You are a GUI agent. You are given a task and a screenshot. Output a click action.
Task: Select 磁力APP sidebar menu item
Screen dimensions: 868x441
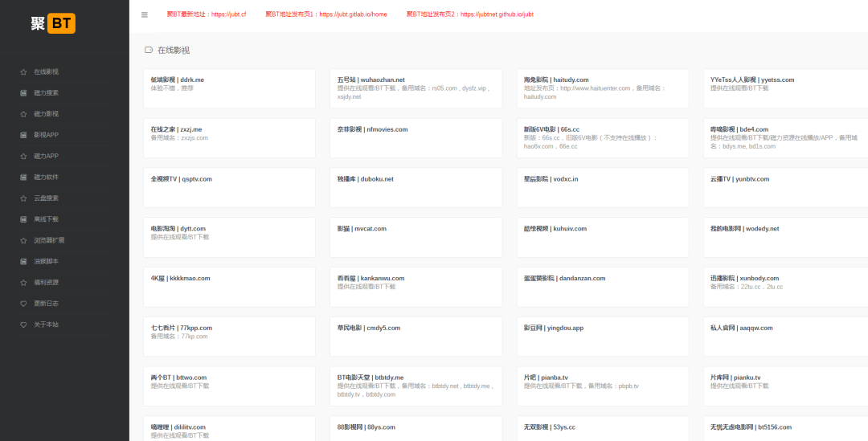click(46, 156)
